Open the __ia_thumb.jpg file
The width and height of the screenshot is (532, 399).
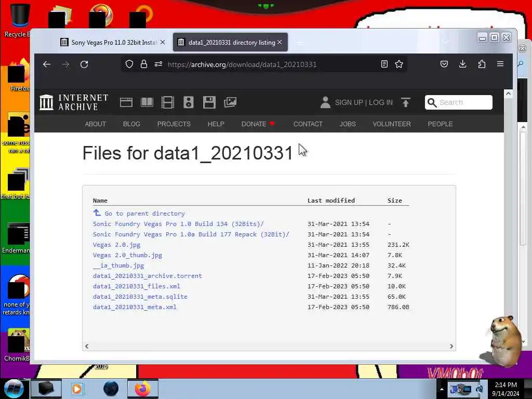click(118, 265)
